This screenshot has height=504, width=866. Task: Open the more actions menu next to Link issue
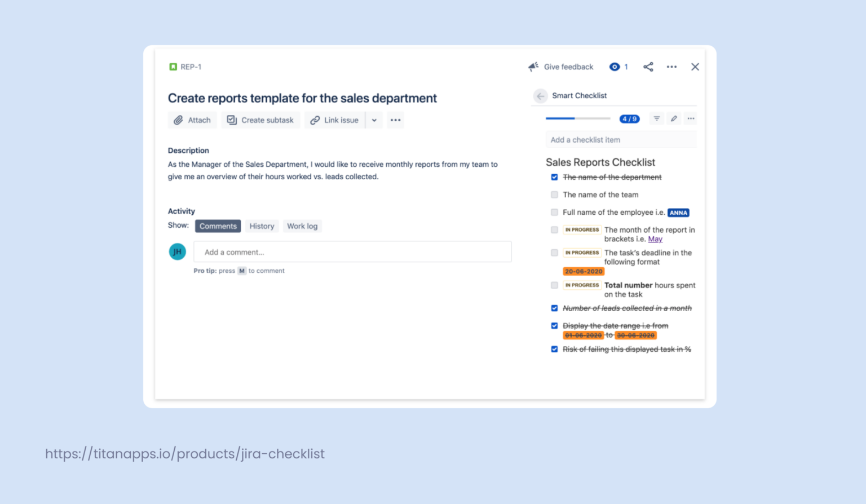[x=374, y=120]
